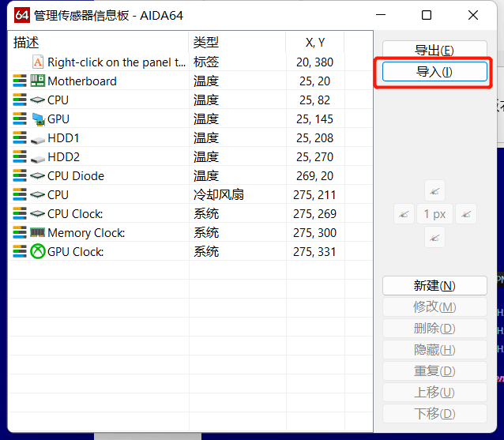Select the CPU Diode row name
This screenshot has height=440, width=504.
76,176
